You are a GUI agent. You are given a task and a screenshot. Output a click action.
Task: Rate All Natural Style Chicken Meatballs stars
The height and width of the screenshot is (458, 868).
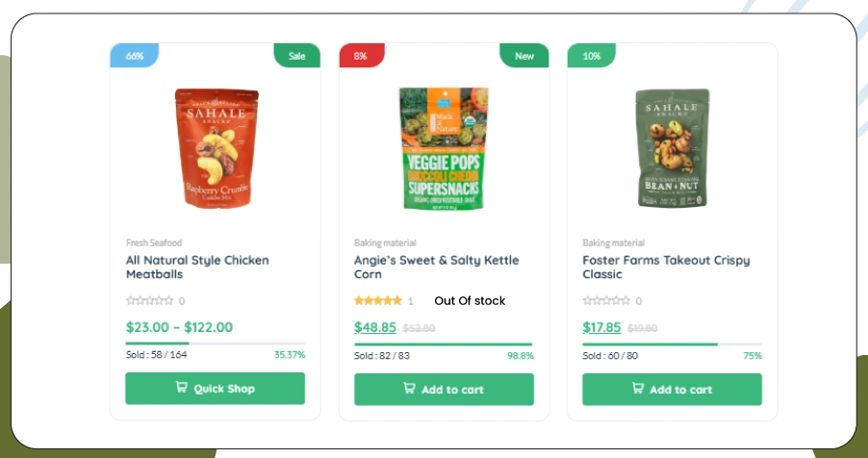click(150, 301)
